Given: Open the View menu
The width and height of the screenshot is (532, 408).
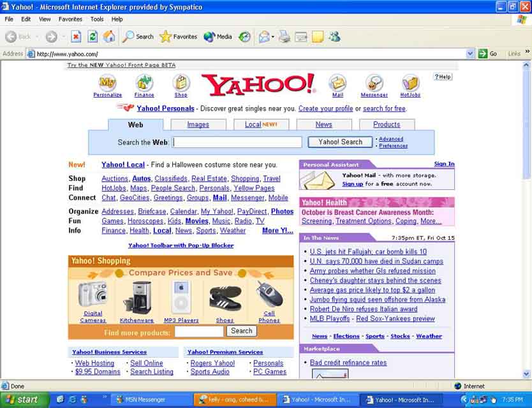Looking at the screenshot, I should point(45,19).
